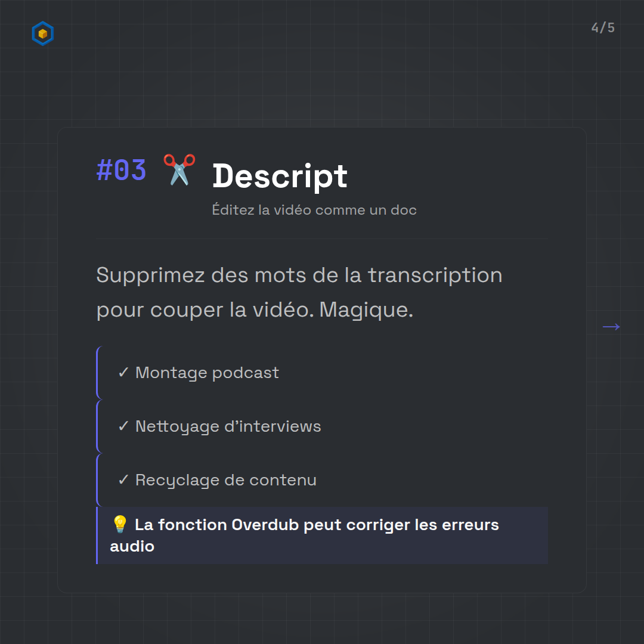
Task: Click the hexagon cube logo
Action: coord(43,34)
